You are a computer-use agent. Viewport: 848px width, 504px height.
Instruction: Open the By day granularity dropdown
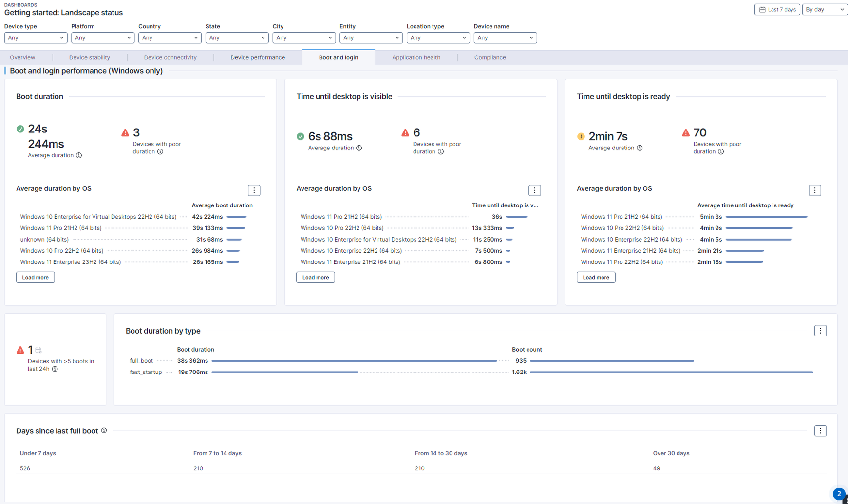[x=824, y=10]
